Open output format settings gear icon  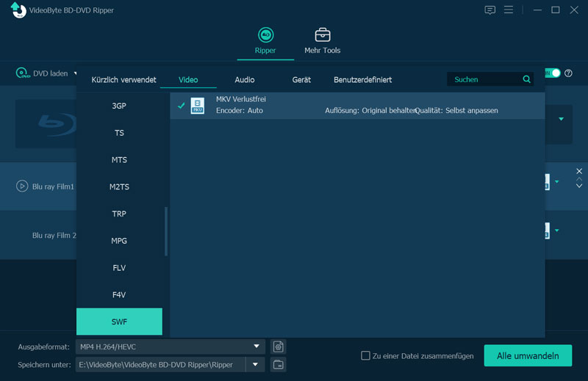279,347
